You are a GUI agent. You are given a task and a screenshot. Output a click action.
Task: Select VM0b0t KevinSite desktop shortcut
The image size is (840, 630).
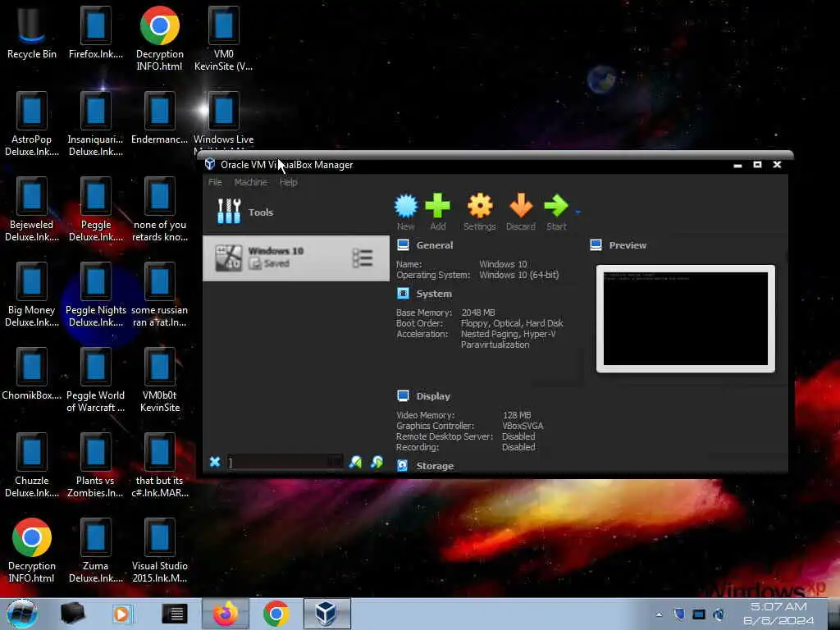[160, 380]
